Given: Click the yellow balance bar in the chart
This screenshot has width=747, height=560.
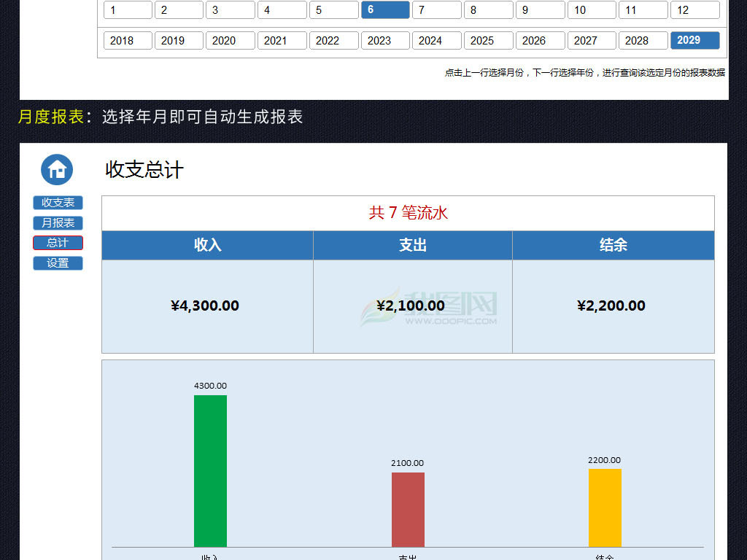Looking at the screenshot, I should pyautogui.click(x=605, y=508).
